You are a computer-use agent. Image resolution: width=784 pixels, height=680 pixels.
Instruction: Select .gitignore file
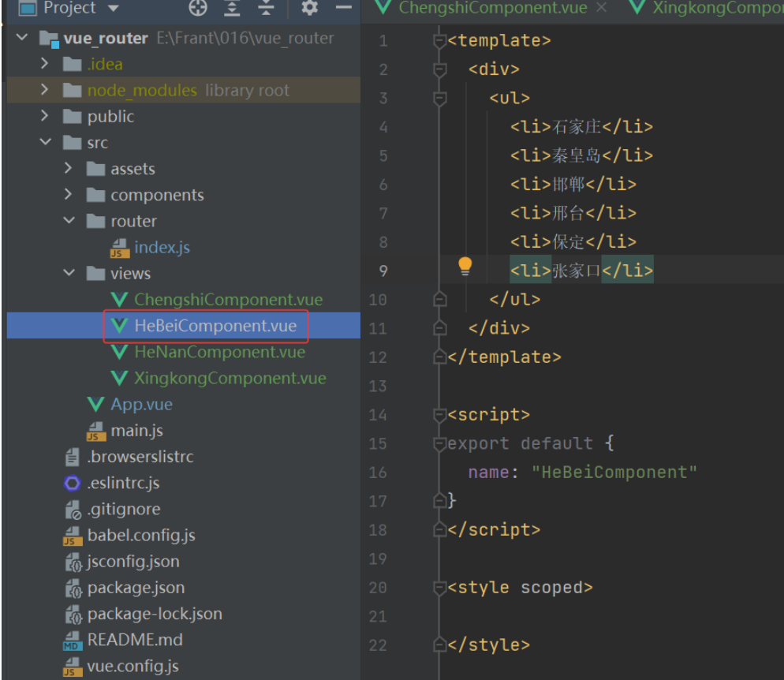click(124, 509)
